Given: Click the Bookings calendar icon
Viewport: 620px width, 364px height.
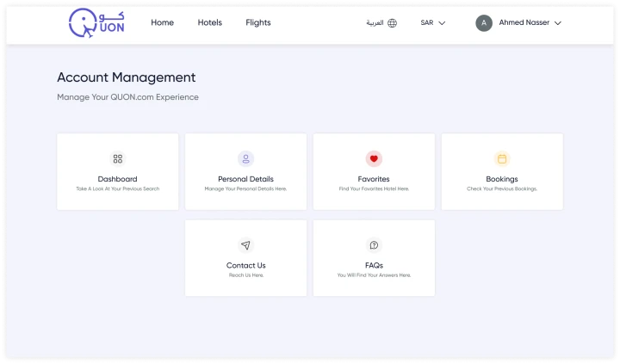Looking at the screenshot, I should 502,159.
